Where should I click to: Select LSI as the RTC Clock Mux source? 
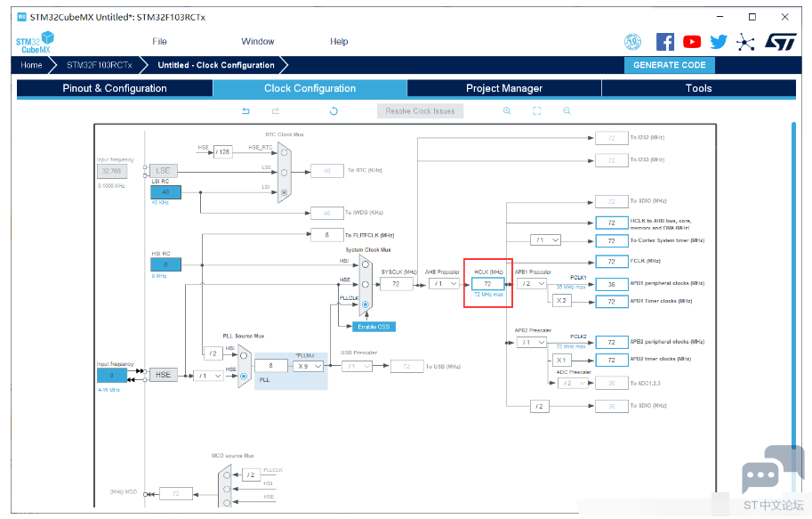click(284, 192)
